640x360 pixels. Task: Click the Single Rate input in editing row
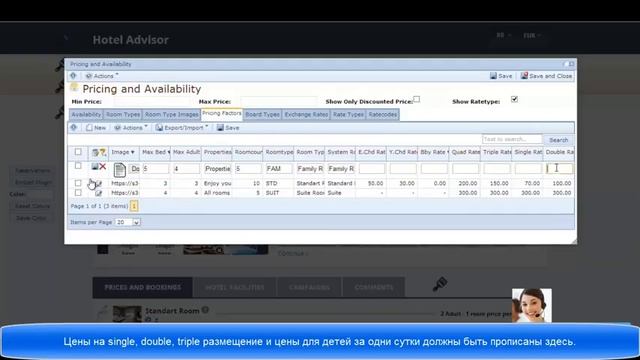pos(528,169)
